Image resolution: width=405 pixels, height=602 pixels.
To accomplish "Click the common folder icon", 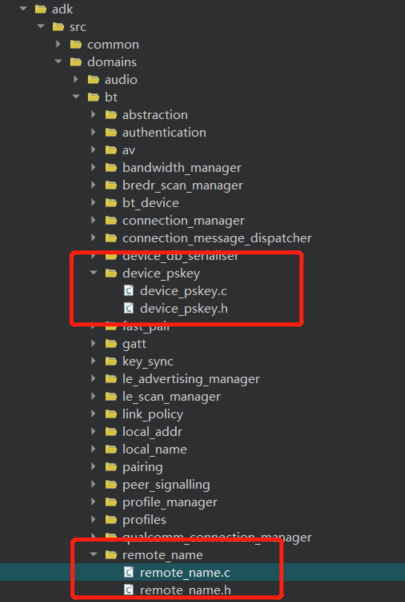I will click(76, 44).
